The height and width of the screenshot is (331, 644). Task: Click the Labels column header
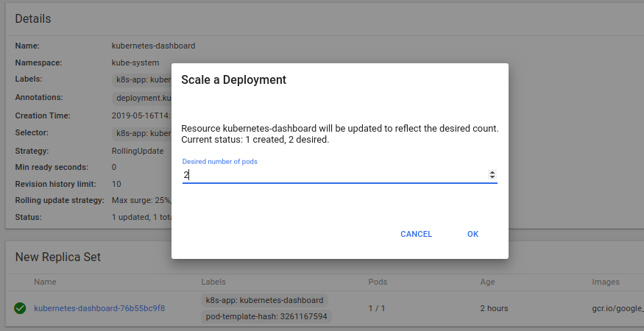tap(213, 282)
